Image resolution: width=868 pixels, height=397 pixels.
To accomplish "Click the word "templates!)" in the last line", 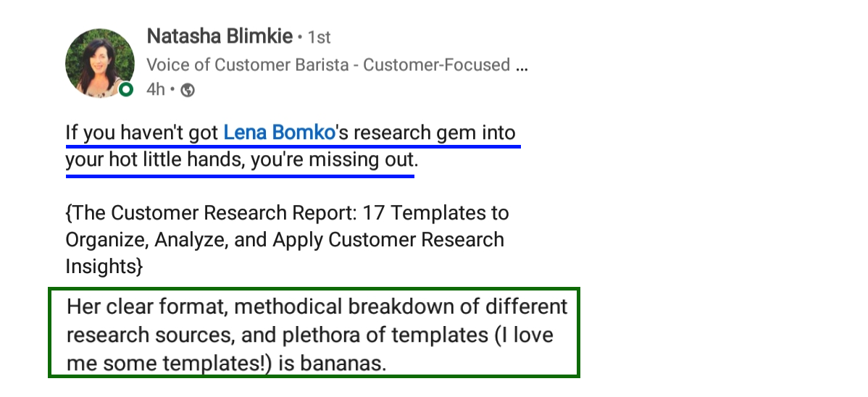I will [220, 362].
